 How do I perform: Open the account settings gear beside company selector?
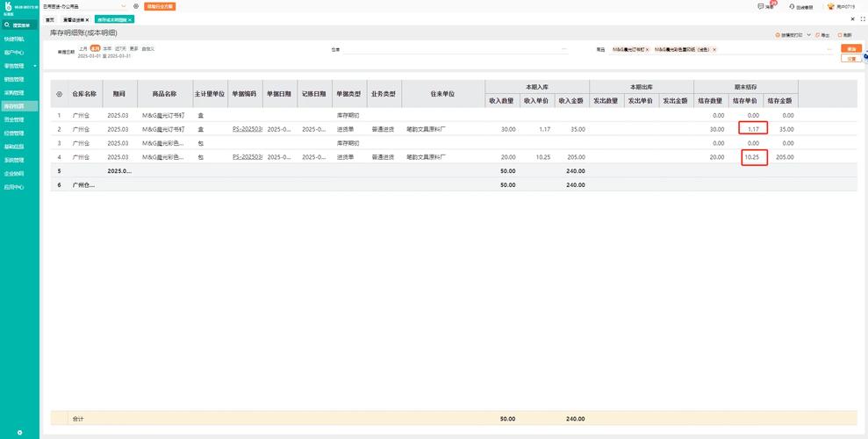pyautogui.click(x=136, y=7)
